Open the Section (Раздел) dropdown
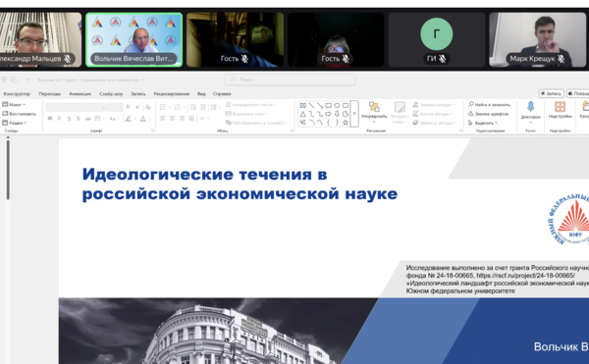The height and width of the screenshot is (364, 589). [x=15, y=123]
